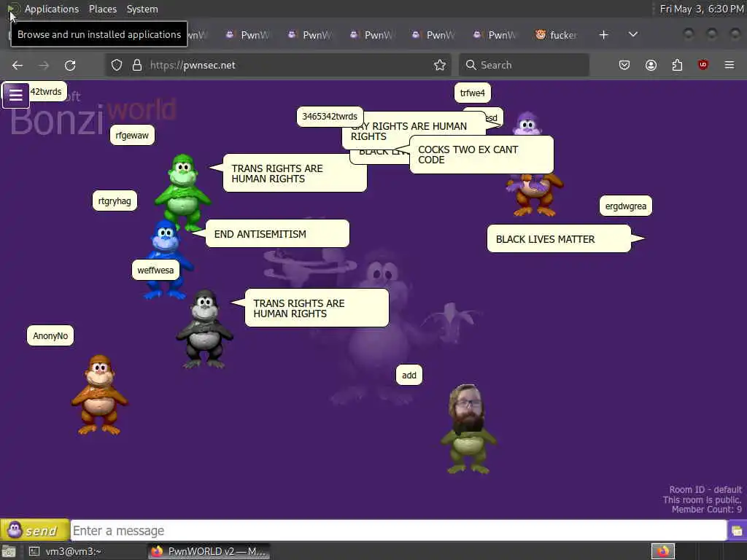747x560 pixels.
Task: Click the icon right of message field
Action: (x=737, y=531)
